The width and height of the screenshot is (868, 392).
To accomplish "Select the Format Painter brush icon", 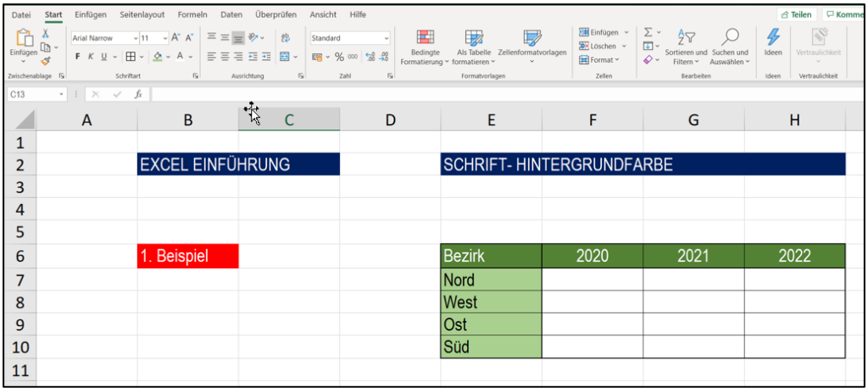I will [46, 61].
